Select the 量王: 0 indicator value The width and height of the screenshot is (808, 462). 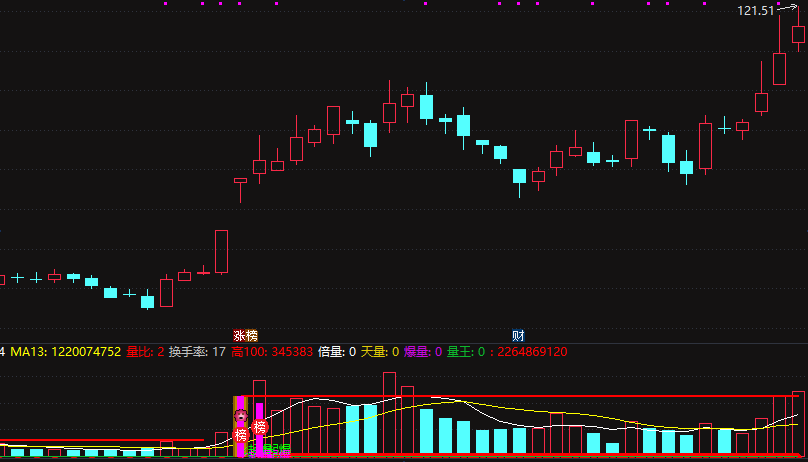tap(466, 352)
